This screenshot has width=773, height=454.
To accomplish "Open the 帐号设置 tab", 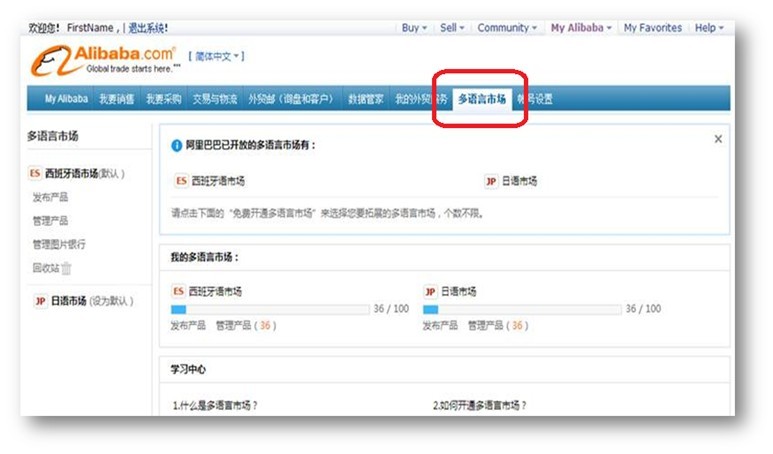I will 535,99.
